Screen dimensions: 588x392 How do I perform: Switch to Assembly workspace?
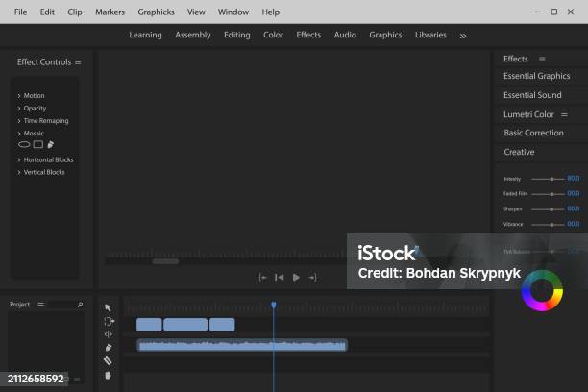[x=193, y=35]
